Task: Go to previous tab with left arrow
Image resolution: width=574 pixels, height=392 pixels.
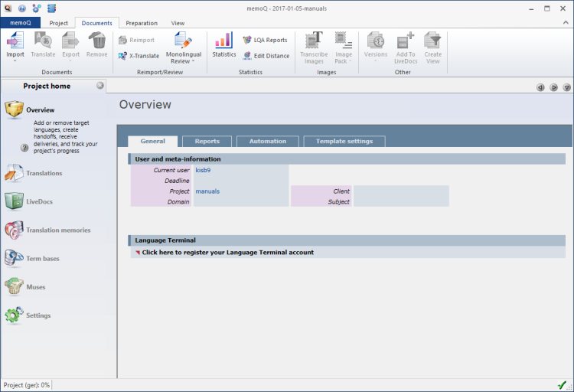Action: [540, 87]
